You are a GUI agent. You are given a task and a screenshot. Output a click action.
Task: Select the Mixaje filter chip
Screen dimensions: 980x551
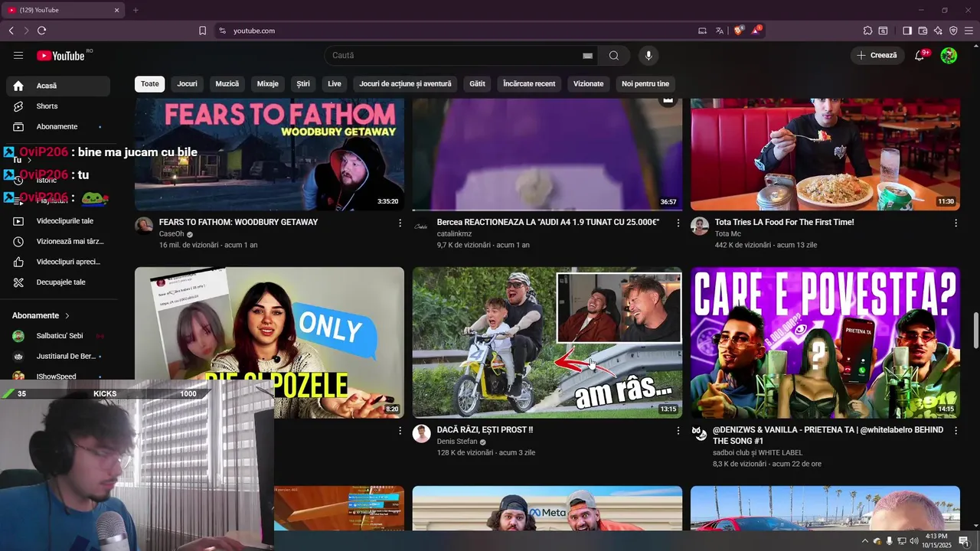268,84
